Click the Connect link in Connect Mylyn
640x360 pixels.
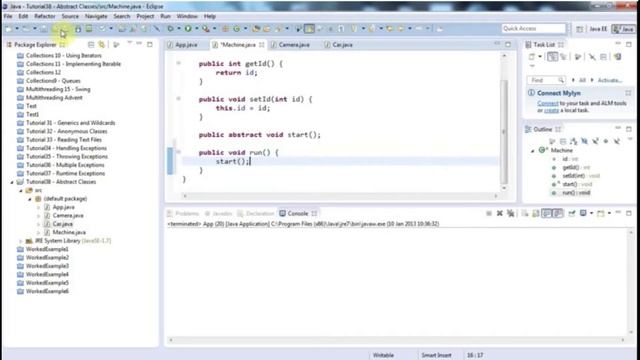pyautogui.click(x=548, y=103)
